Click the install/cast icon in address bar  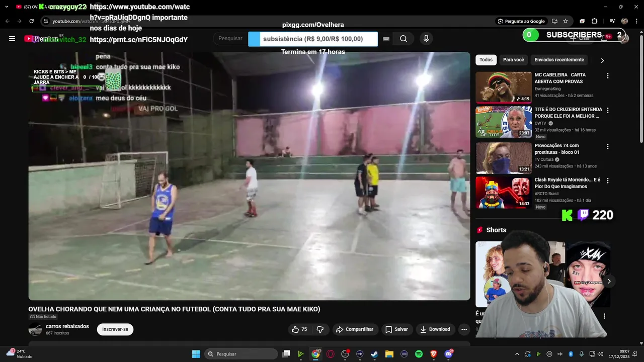[x=554, y=21]
